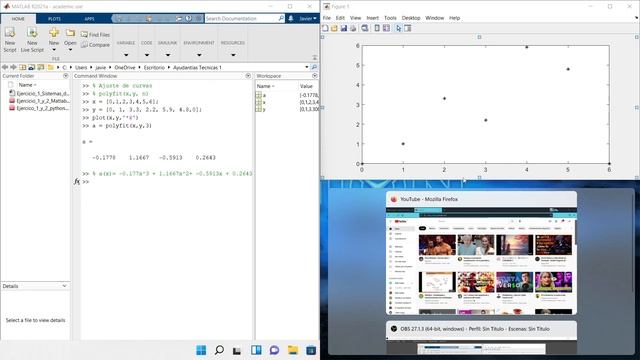The height and width of the screenshot is (360, 640).
Task: Create a New Live Script
Action: coord(32,40)
